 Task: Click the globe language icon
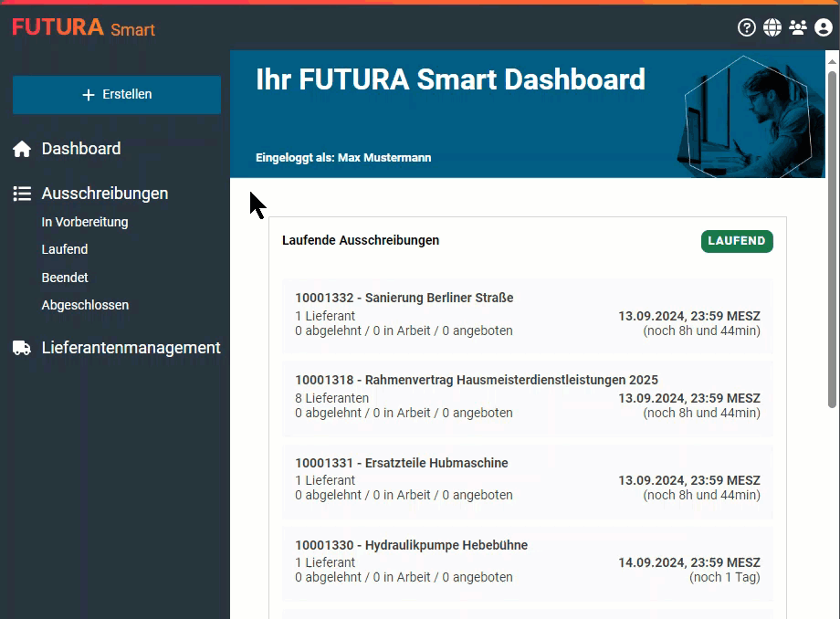[x=772, y=27]
